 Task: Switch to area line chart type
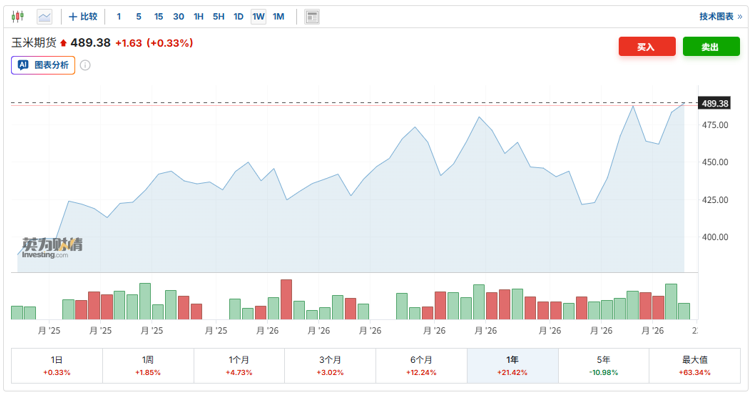[45, 17]
